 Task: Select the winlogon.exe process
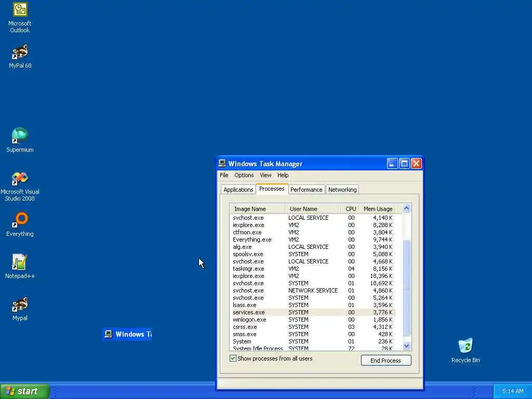312,320
